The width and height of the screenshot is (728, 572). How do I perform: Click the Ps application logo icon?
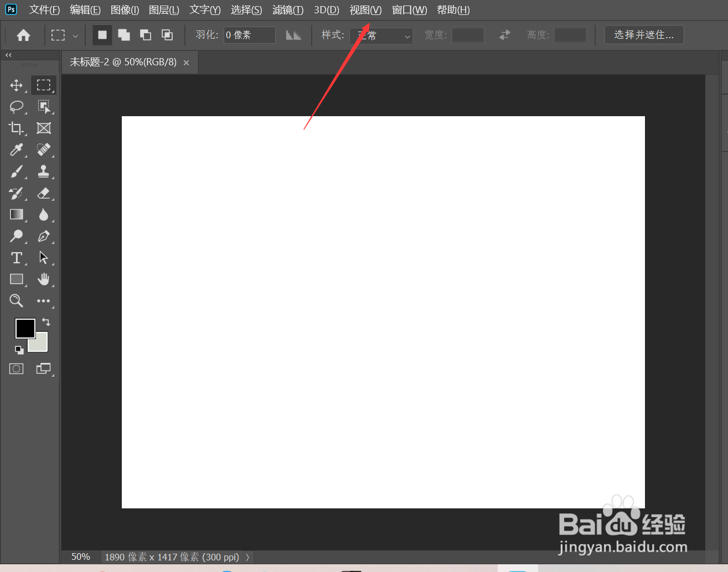click(x=11, y=9)
